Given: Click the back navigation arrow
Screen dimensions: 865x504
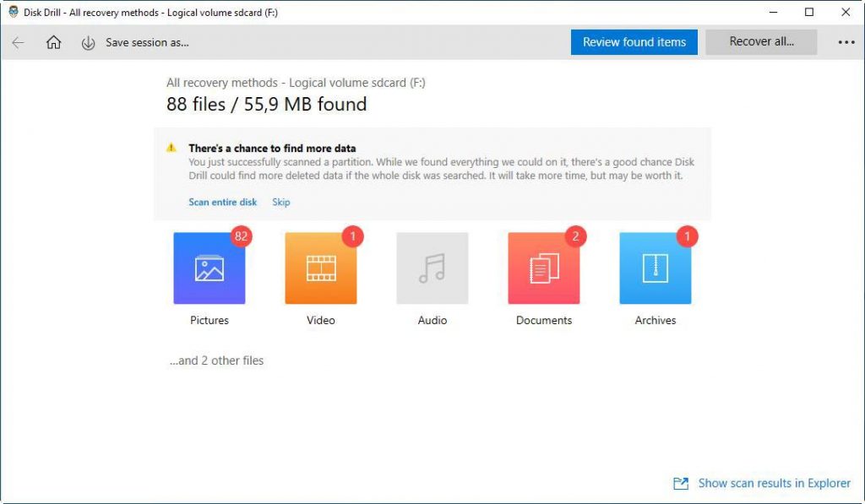Looking at the screenshot, I should tap(18, 41).
